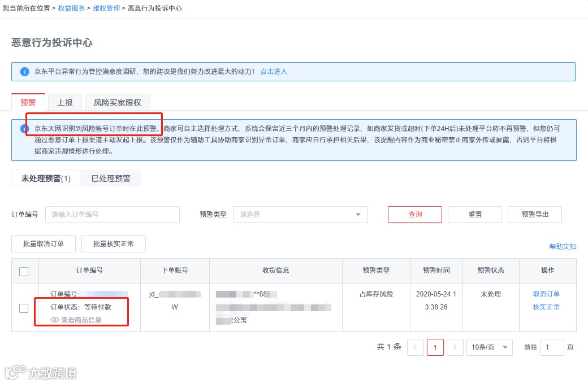The width and height of the screenshot is (588, 384).
Task: Open the 预警类型 dropdown
Action: [300, 215]
